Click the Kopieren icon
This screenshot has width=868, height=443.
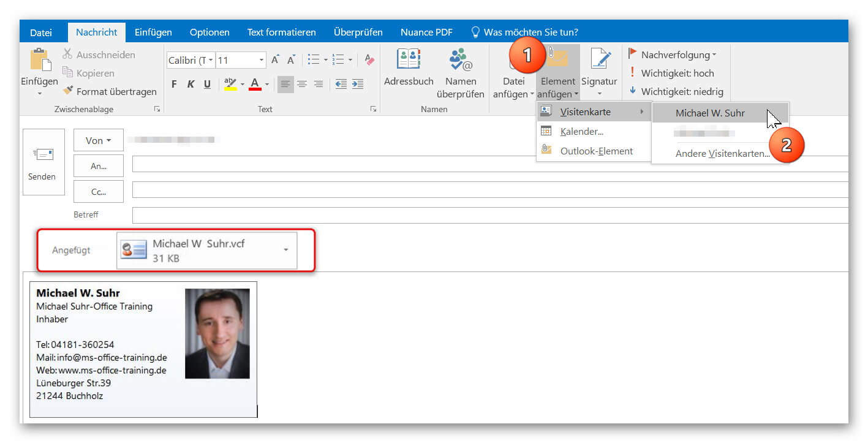[x=67, y=73]
